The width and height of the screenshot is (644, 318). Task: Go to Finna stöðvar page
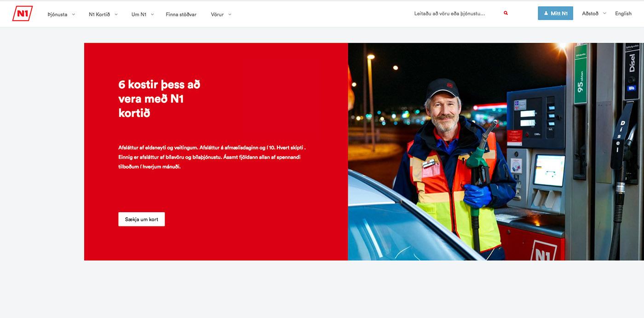click(x=181, y=14)
